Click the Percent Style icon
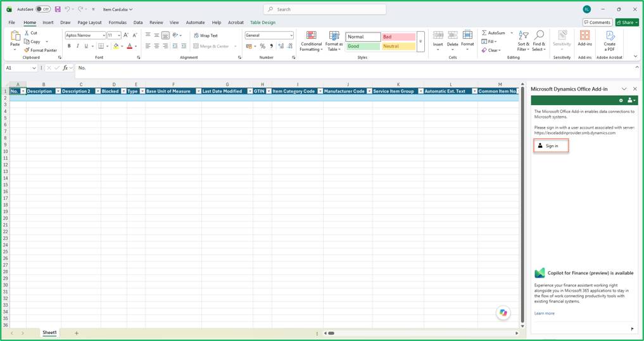This screenshot has width=644, height=341. tap(262, 46)
